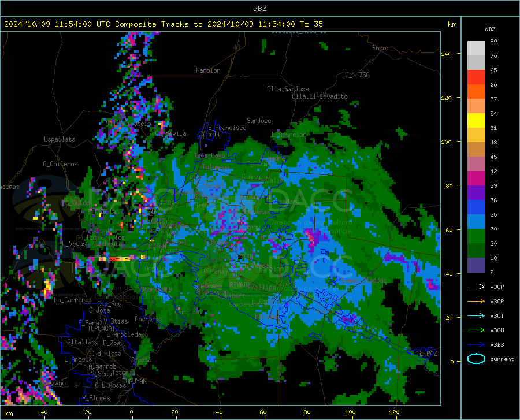Viewport: 520px width, 420px height.
Task: Click the V_Flores map label
Action: pyautogui.click(x=96, y=398)
